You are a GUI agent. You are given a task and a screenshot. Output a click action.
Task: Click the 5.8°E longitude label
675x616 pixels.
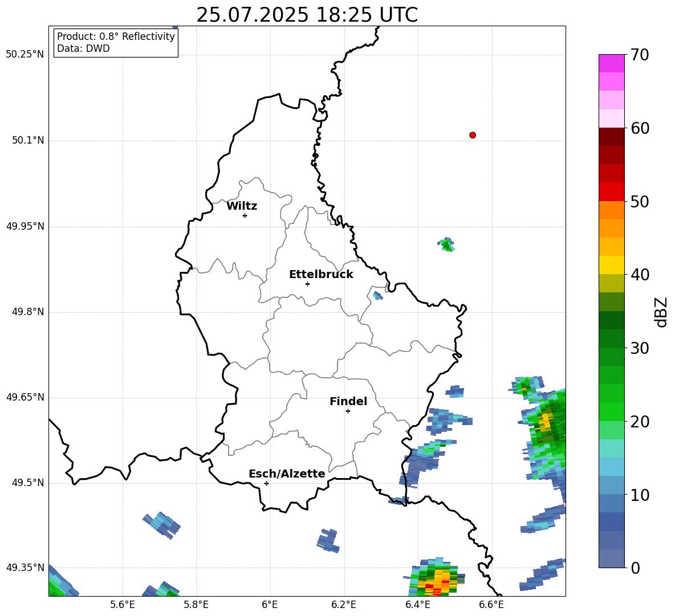point(196,605)
